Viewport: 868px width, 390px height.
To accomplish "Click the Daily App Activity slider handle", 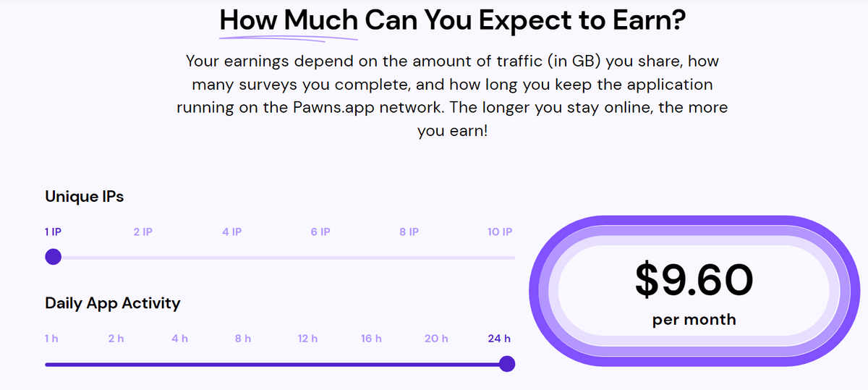I will [x=507, y=364].
